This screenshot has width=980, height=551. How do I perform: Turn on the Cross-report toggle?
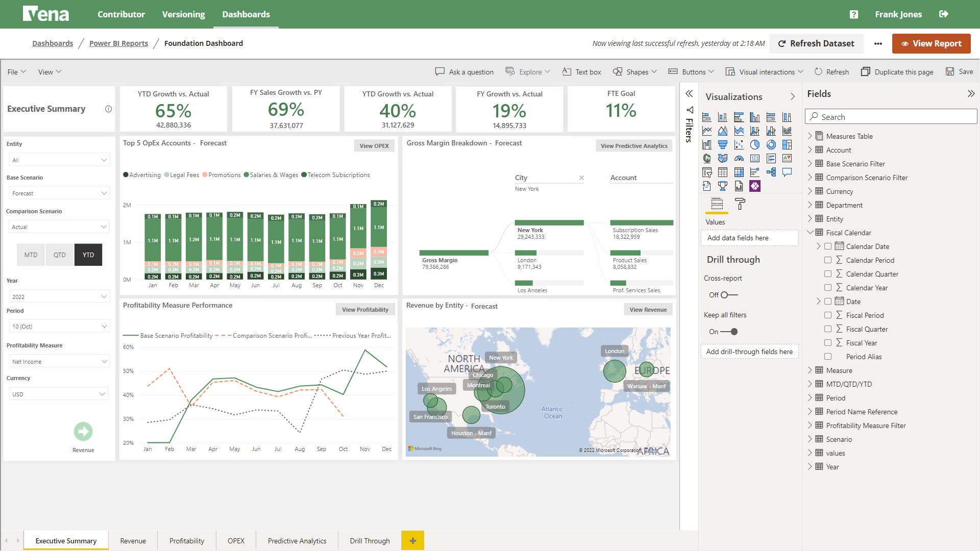pos(729,295)
